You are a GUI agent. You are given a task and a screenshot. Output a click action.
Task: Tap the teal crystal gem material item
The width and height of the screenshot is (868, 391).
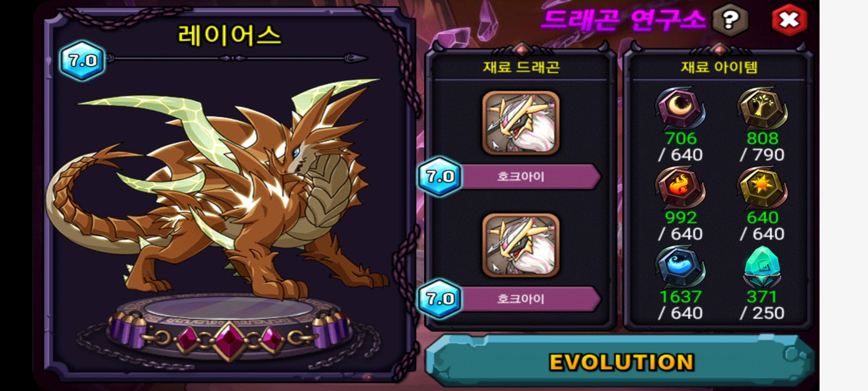pyautogui.click(x=762, y=266)
